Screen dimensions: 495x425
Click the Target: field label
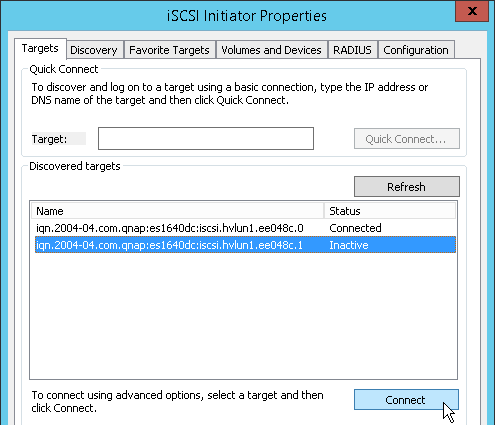tap(49, 139)
